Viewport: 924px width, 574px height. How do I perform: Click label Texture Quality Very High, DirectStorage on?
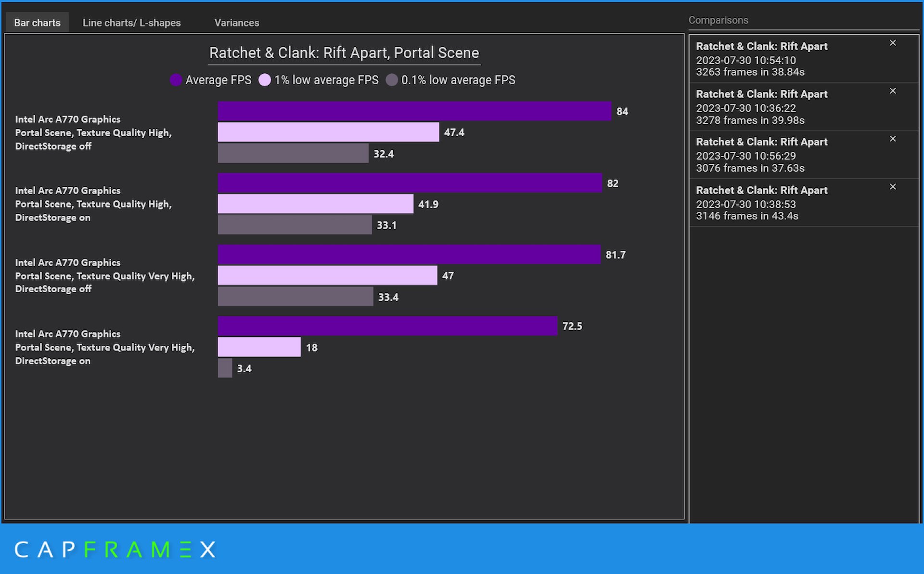pos(105,347)
